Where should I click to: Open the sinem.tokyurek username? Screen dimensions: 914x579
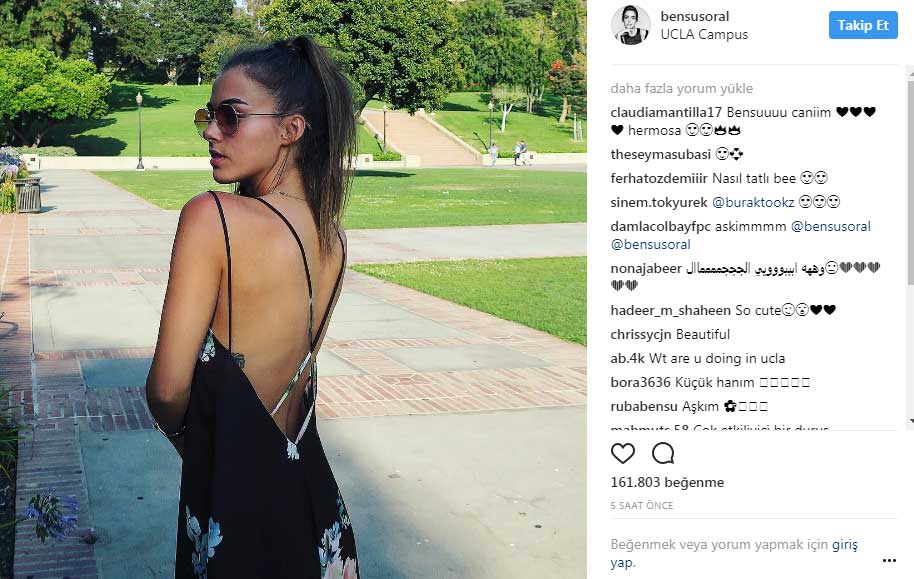[x=659, y=202]
